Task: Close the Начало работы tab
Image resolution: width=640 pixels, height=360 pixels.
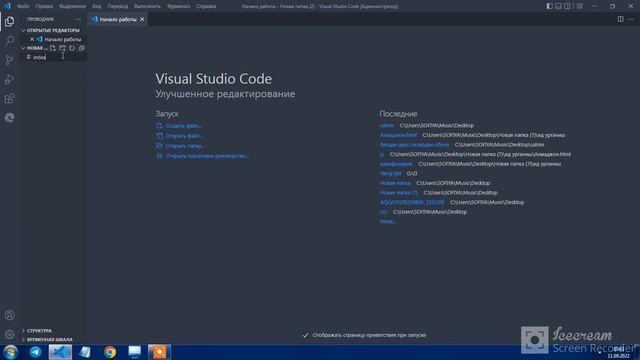Action: (x=142, y=19)
